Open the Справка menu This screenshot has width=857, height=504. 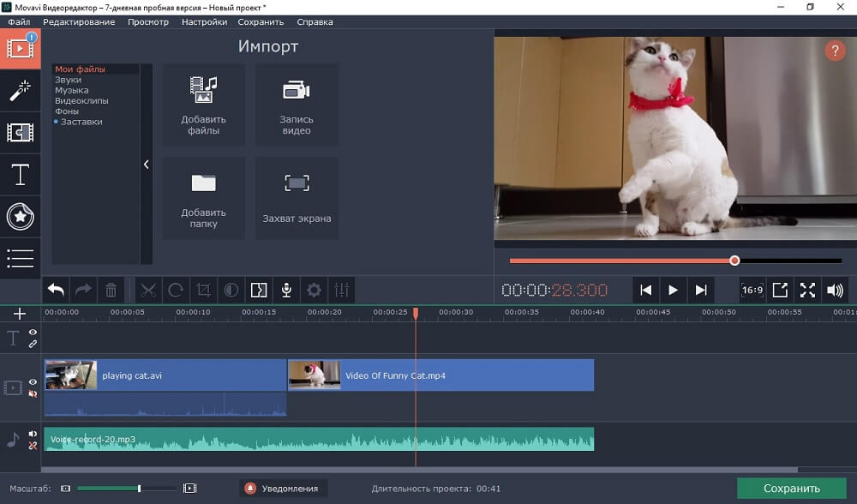tap(315, 22)
